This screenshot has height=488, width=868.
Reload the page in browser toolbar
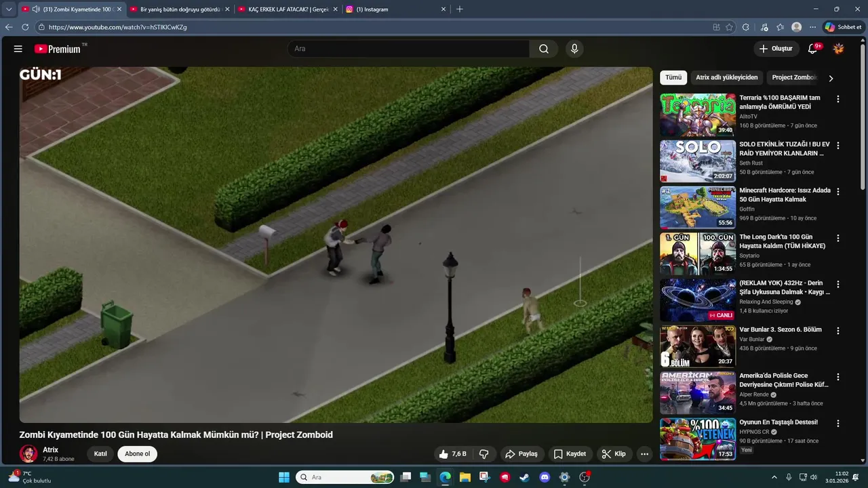click(x=25, y=27)
